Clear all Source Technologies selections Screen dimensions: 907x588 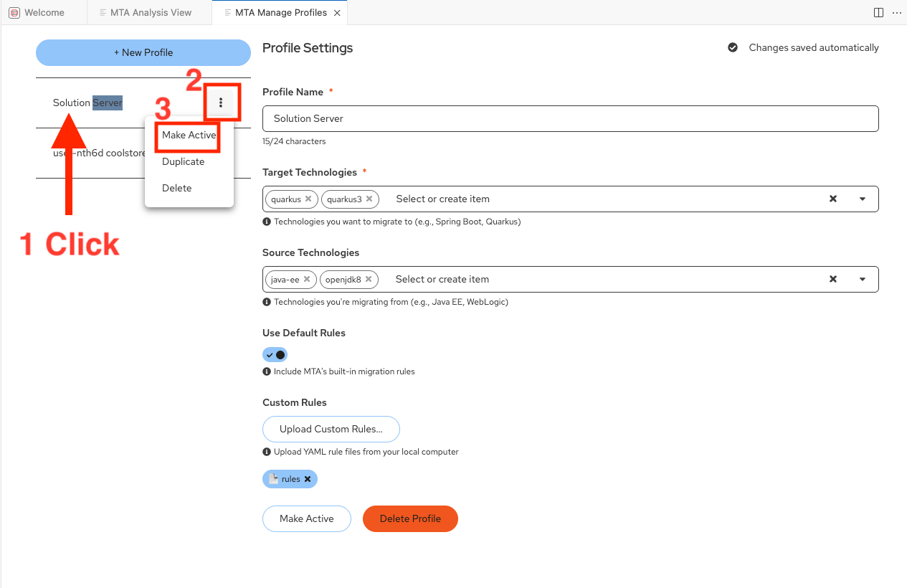coord(833,279)
